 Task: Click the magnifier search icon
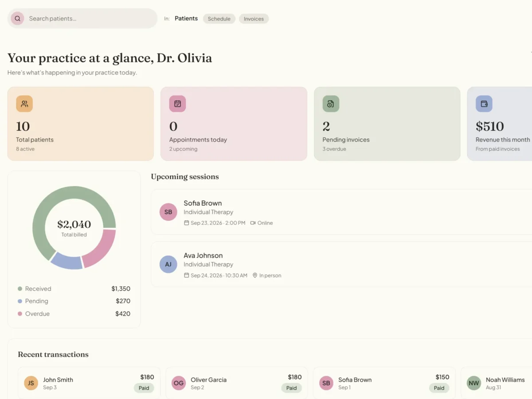[17, 19]
